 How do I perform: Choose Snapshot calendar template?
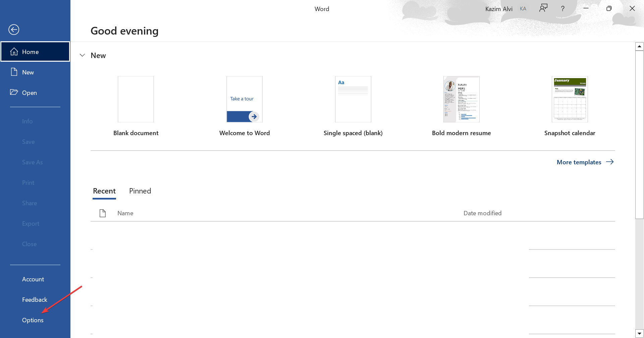tap(570, 106)
